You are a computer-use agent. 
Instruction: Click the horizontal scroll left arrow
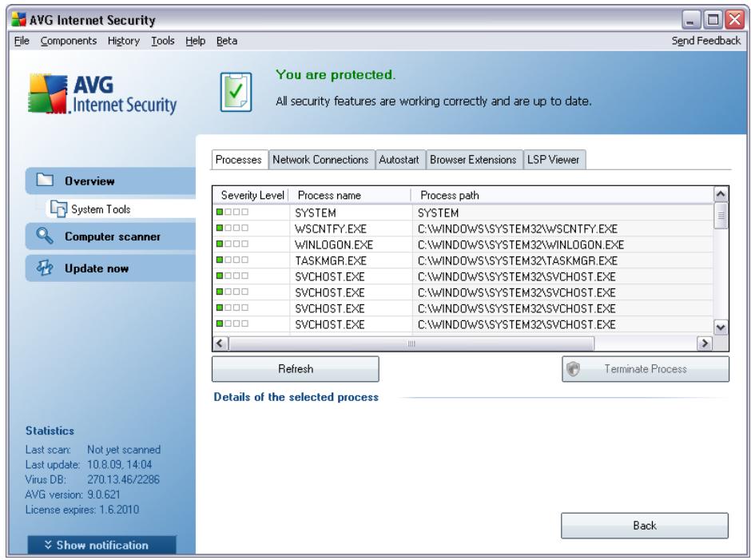point(221,343)
